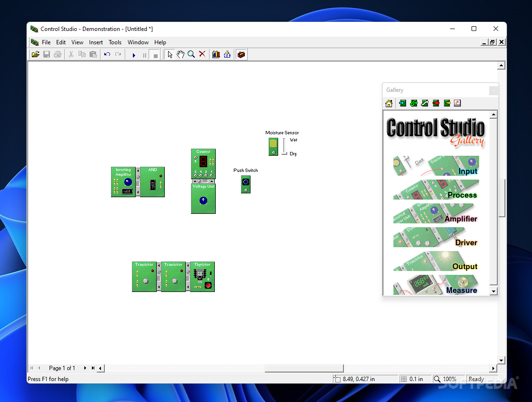Select the magnifier zoom tool
Viewport: 532px width, 402px height.
pos(191,54)
